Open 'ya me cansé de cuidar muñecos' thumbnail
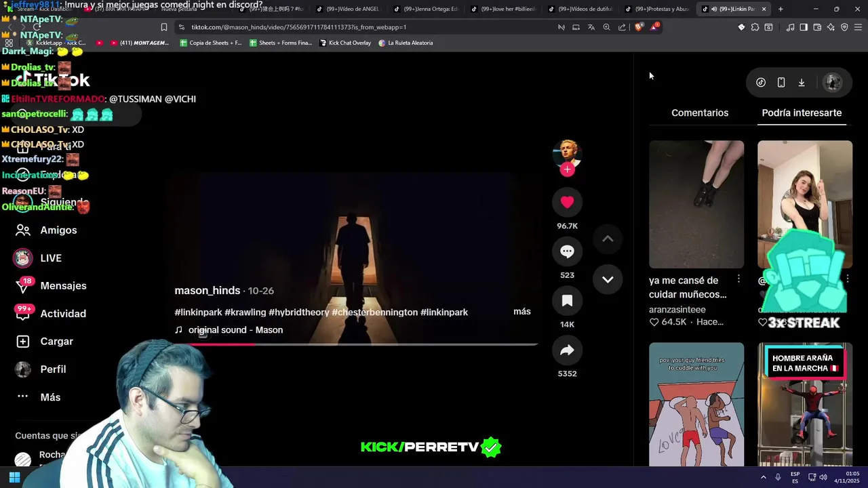The height and width of the screenshot is (488, 868). [x=696, y=204]
